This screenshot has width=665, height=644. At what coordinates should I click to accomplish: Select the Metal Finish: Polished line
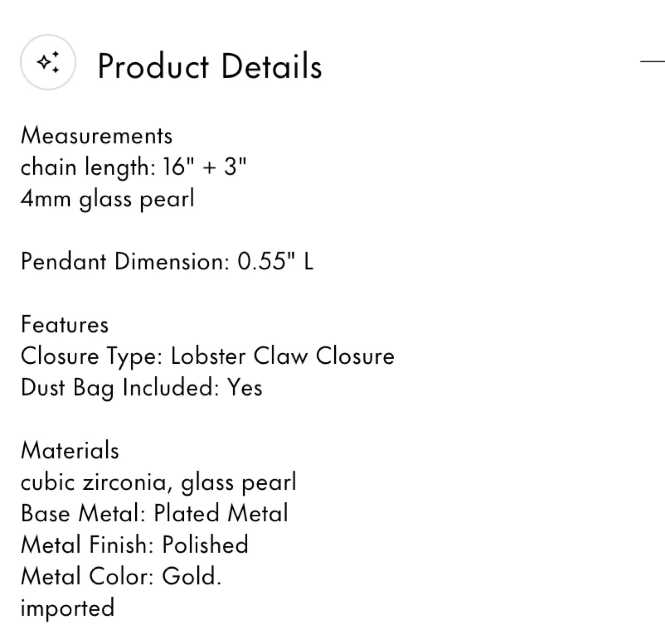[134, 545]
